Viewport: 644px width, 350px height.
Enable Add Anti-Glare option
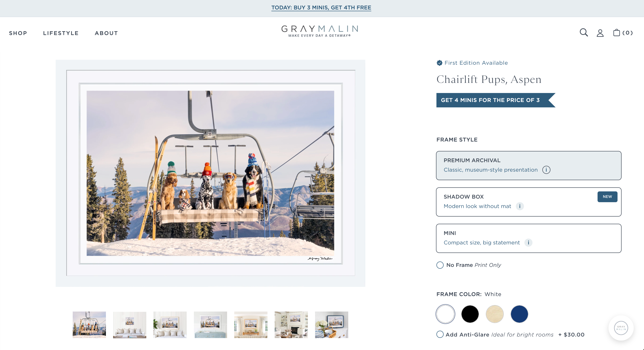tap(440, 334)
